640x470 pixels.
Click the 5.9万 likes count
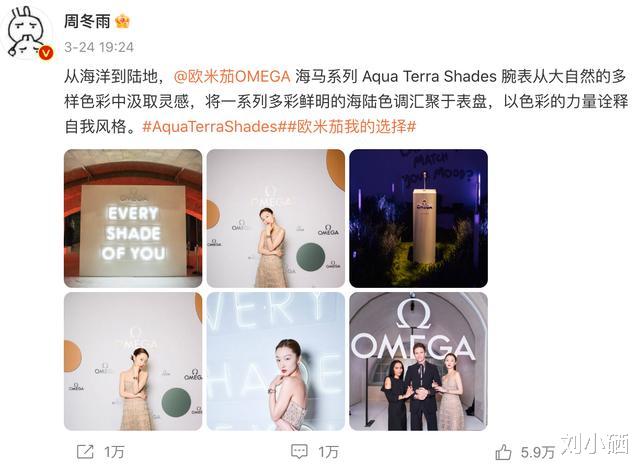pyautogui.click(x=538, y=452)
